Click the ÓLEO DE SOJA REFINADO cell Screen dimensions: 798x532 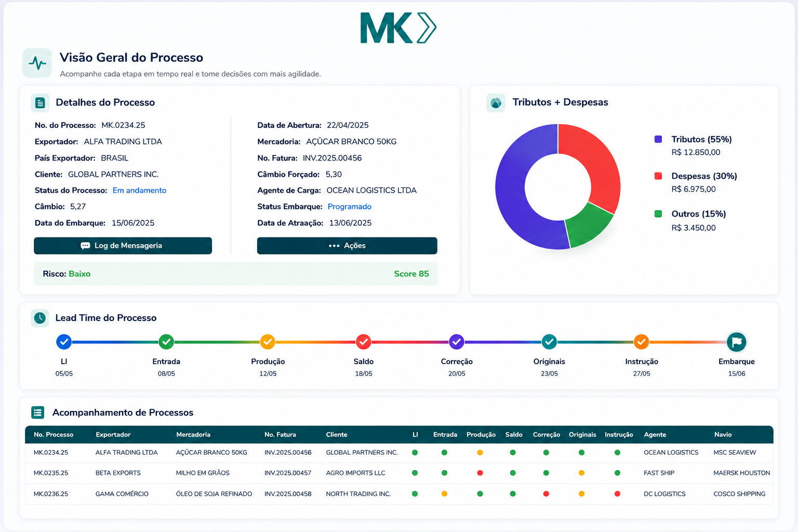pyautogui.click(x=214, y=494)
